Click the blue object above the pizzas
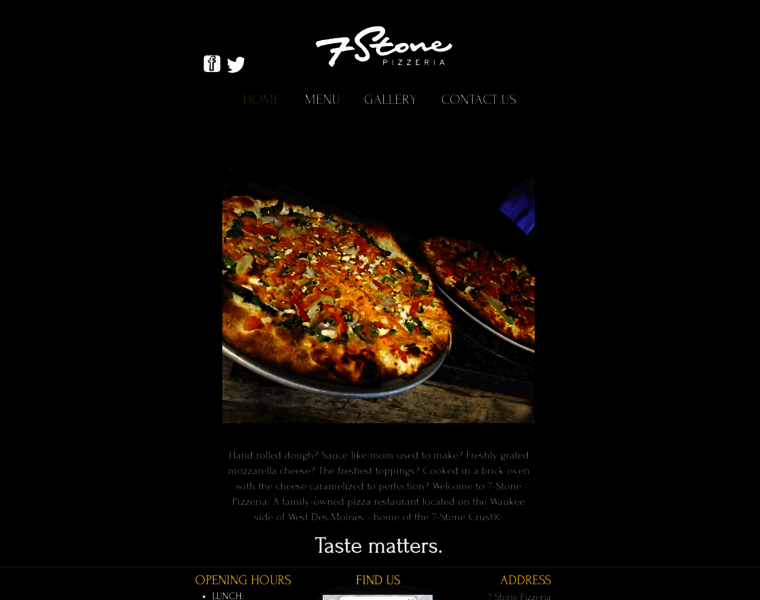 click(520, 208)
